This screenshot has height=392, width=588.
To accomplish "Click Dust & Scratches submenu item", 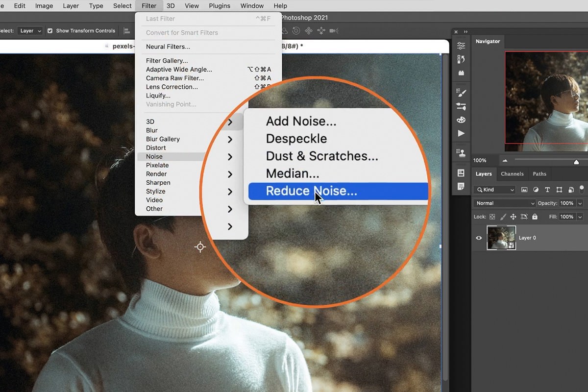I will 322,156.
